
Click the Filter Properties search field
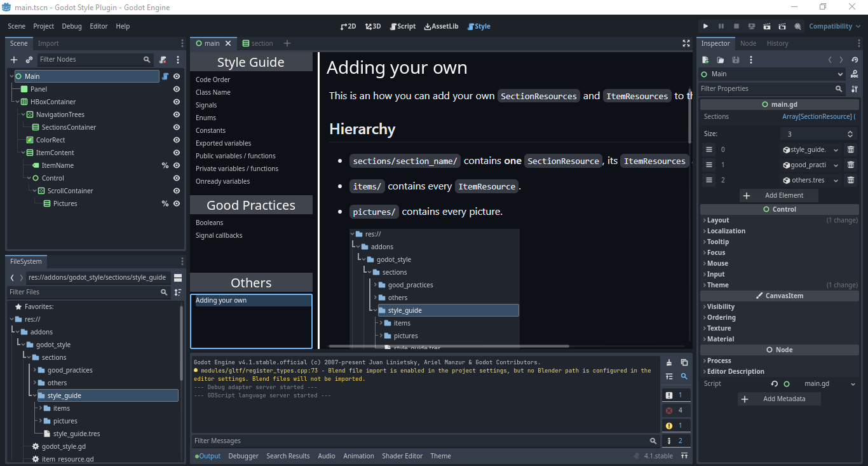pyautogui.click(x=773, y=88)
